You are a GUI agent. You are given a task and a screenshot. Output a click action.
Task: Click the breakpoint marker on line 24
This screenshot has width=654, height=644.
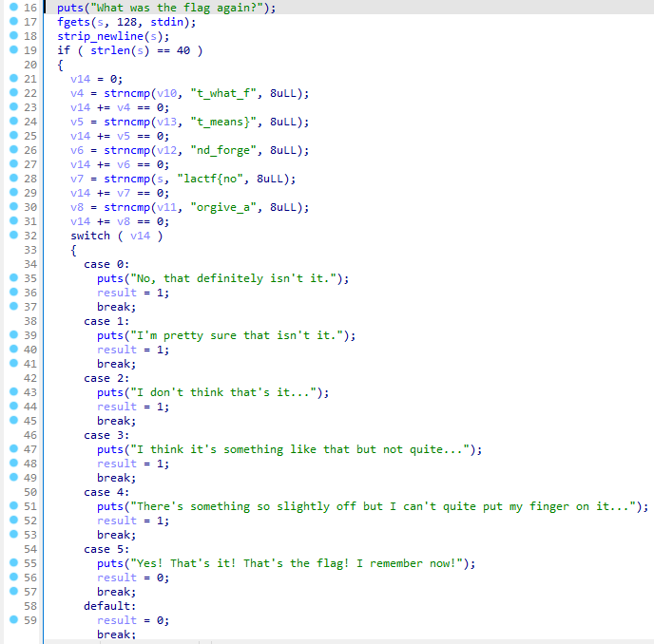click(13, 121)
